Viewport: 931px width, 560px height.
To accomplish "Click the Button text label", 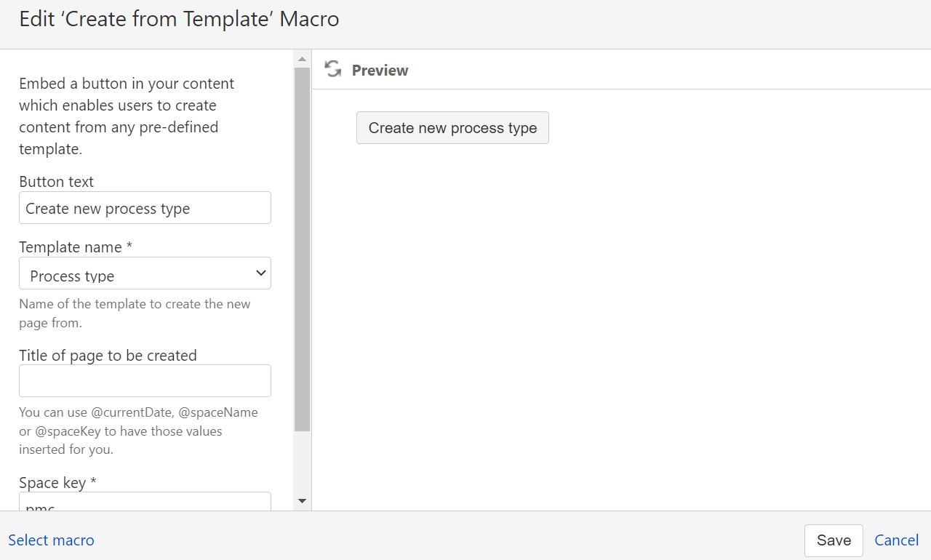I will [56, 182].
